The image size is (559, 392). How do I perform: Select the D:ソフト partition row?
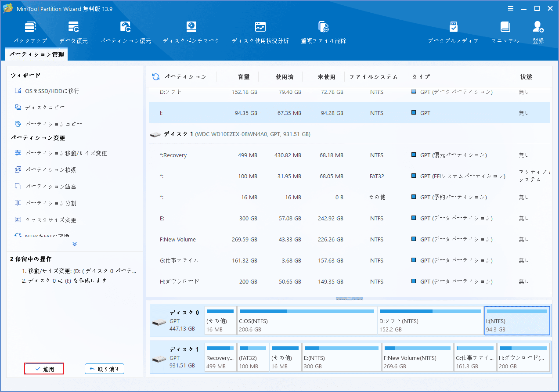click(349, 92)
